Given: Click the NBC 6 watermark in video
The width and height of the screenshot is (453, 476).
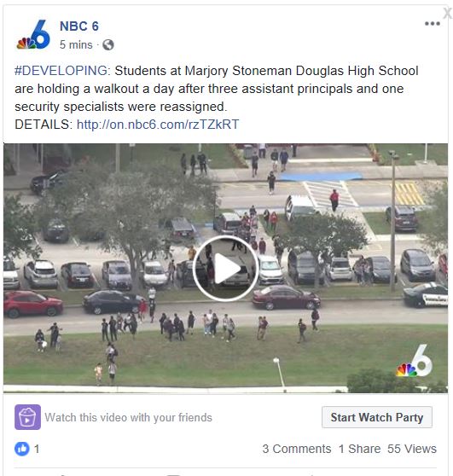Looking at the screenshot, I should point(414,361).
